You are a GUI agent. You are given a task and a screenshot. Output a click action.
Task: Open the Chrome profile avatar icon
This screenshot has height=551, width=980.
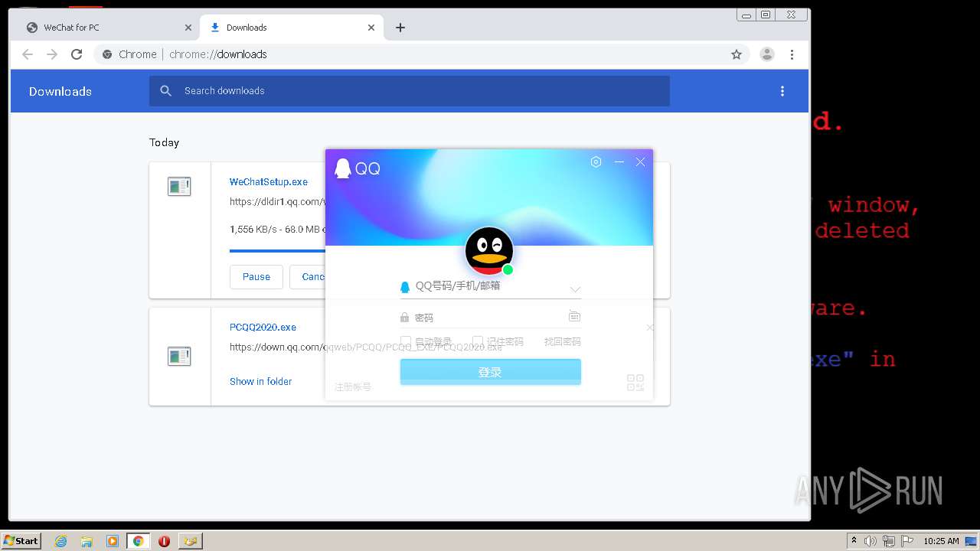pos(766,54)
